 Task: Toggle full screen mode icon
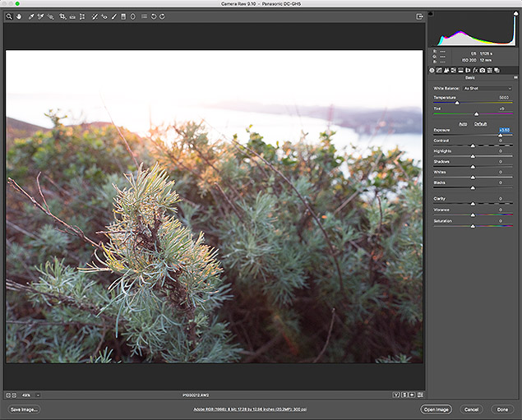(x=420, y=16)
